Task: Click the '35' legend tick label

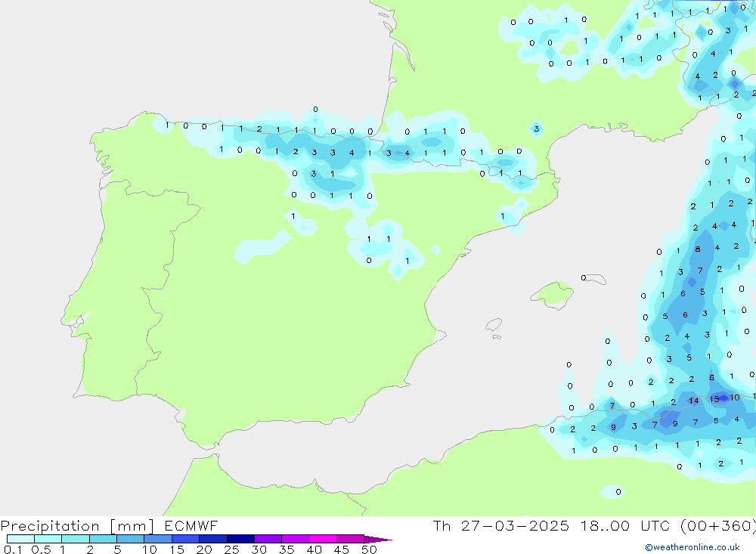Action: pyautogui.click(x=287, y=549)
